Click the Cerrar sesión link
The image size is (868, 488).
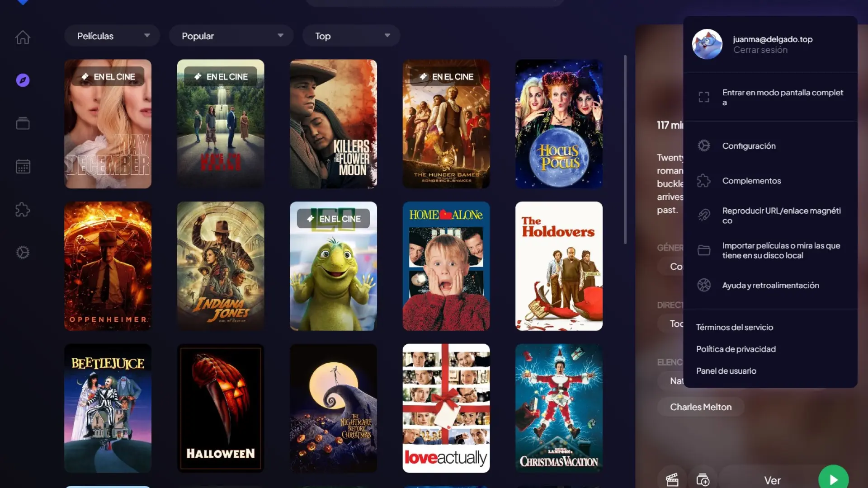760,50
